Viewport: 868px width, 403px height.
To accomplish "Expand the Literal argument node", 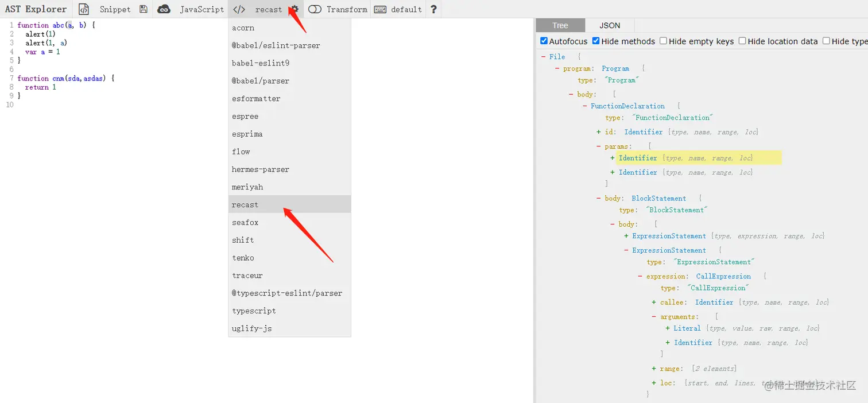I will (x=668, y=328).
